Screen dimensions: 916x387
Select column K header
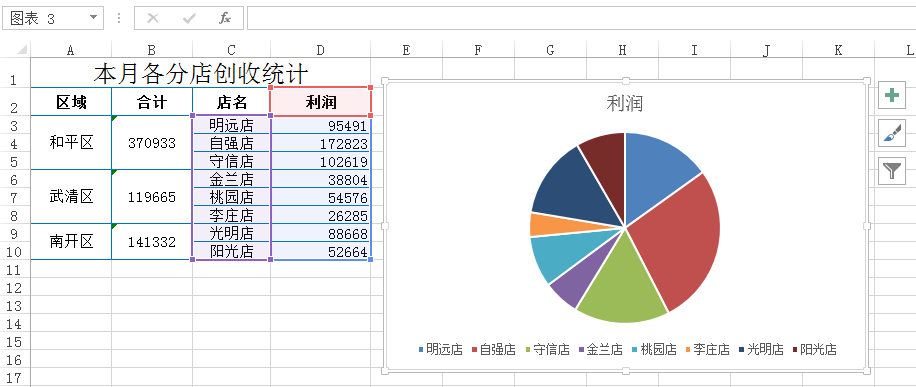pos(838,50)
